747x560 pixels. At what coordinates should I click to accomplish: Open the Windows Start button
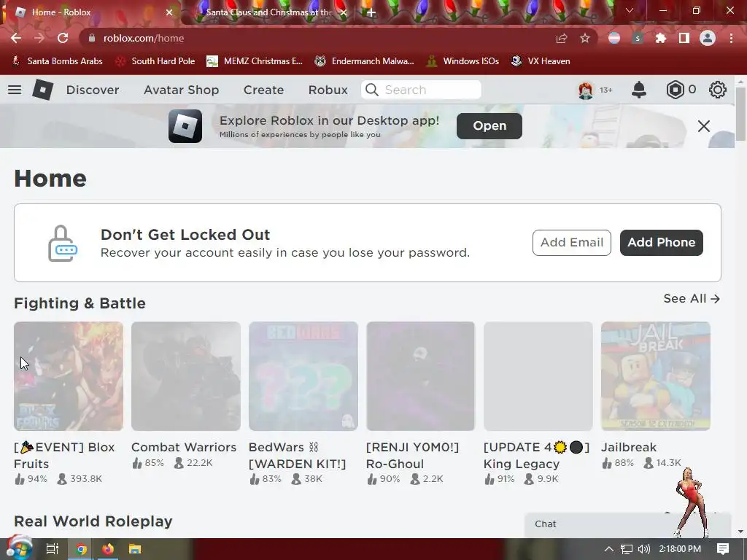(19, 549)
